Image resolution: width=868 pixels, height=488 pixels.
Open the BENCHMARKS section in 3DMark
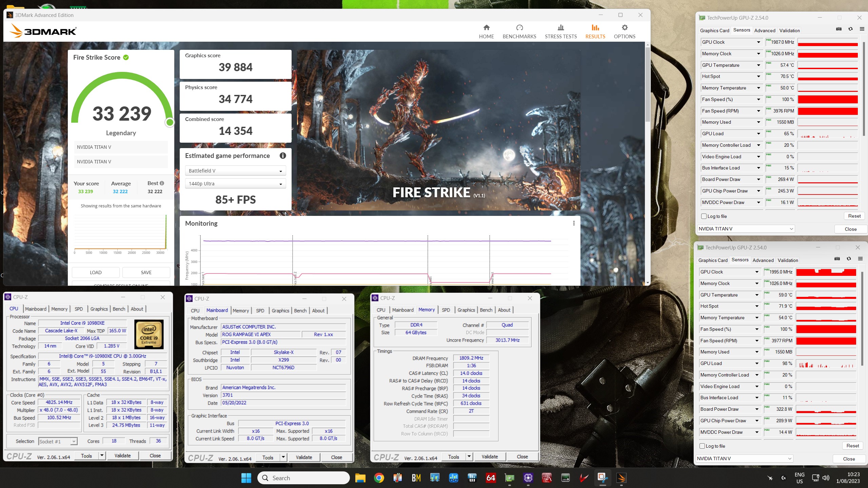click(519, 32)
